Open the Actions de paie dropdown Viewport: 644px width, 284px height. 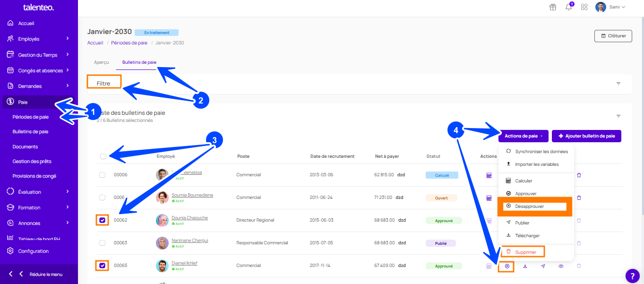point(523,136)
